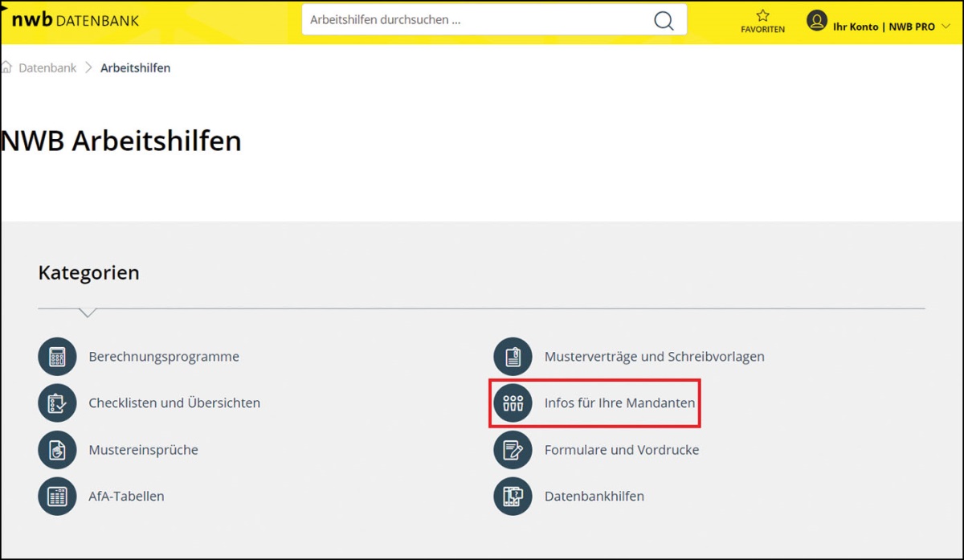Screen dimensions: 964x560
Task: Open the Formulare und Vordrucke text link
Action: point(621,450)
